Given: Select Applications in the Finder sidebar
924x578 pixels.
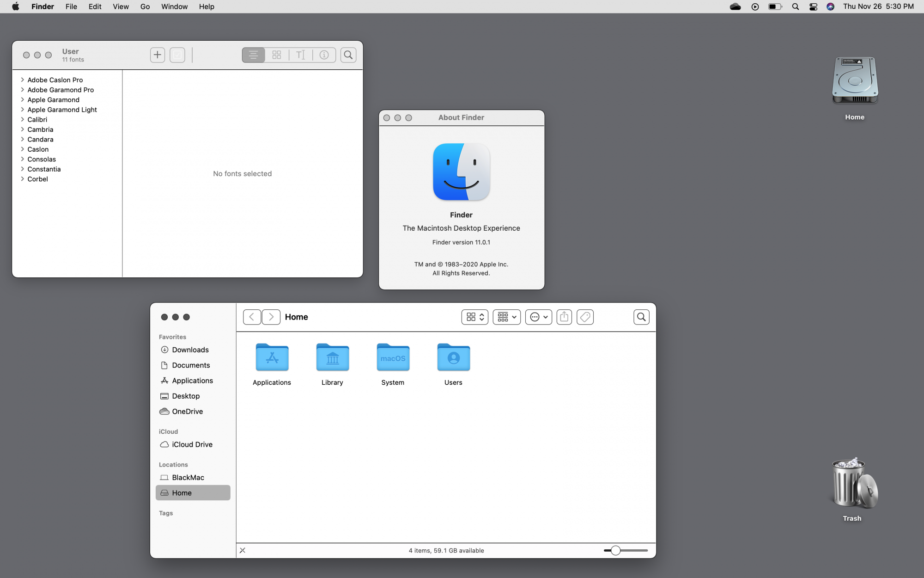Looking at the screenshot, I should point(193,381).
